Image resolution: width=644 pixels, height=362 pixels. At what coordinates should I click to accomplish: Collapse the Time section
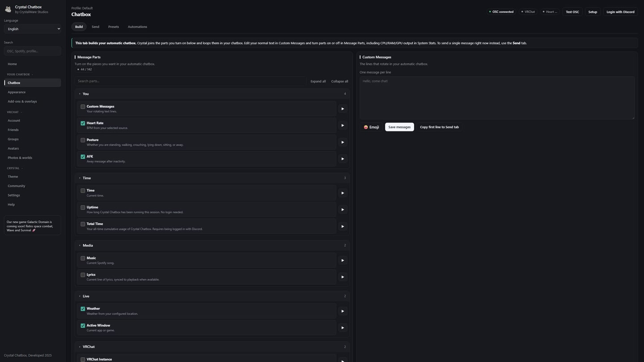[212, 178]
